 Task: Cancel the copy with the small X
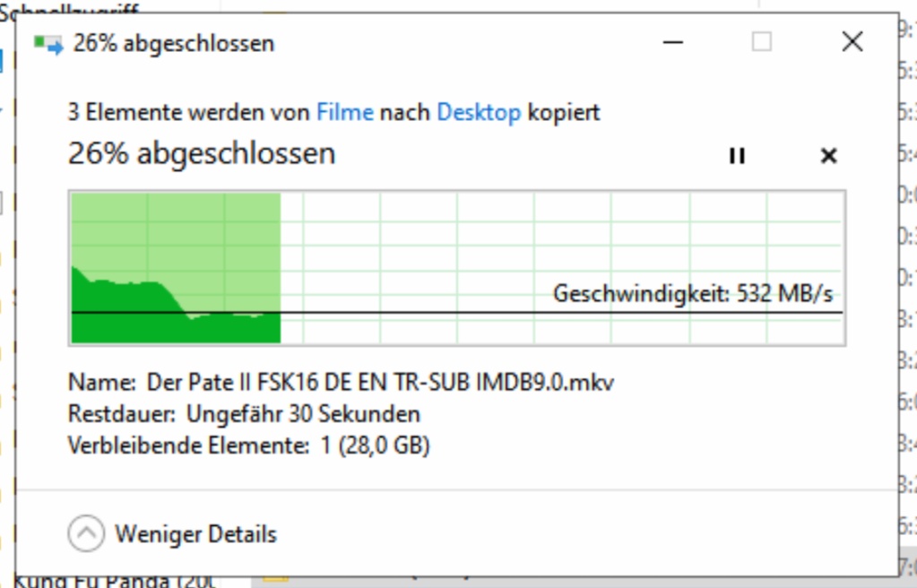(828, 156)
